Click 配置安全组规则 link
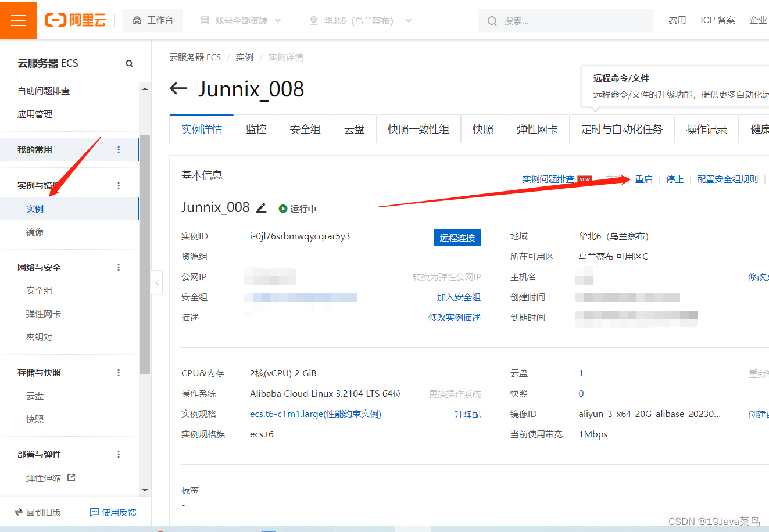This screenshot has height=532, width=769. (728, 179)
